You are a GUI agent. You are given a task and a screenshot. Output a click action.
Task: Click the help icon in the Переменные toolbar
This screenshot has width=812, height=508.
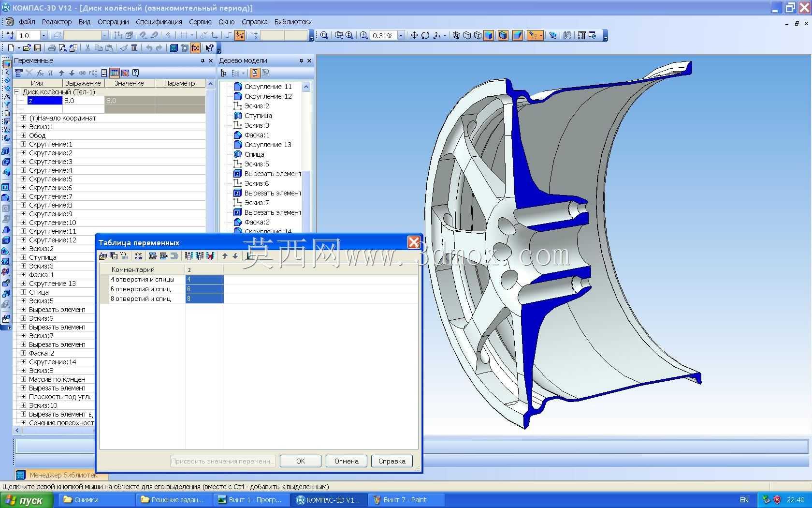click(136, 73)
